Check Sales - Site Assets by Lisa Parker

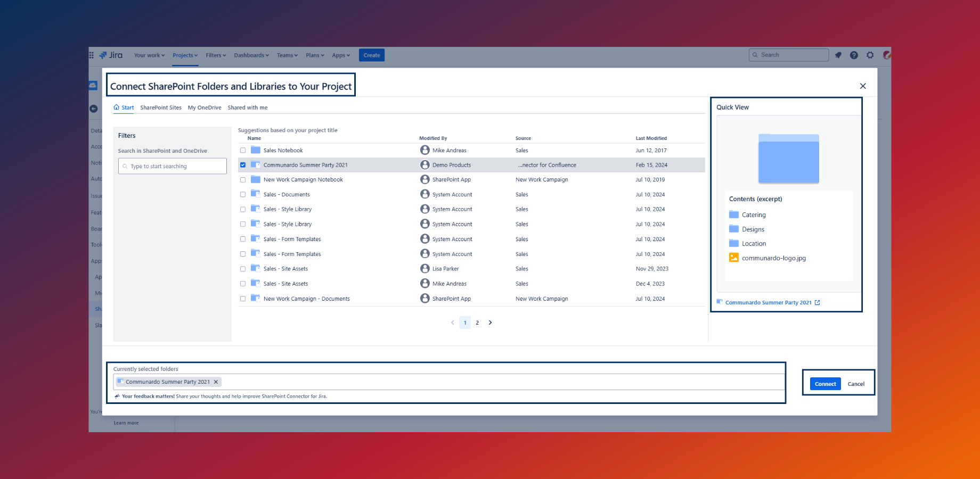click(243, 269)
